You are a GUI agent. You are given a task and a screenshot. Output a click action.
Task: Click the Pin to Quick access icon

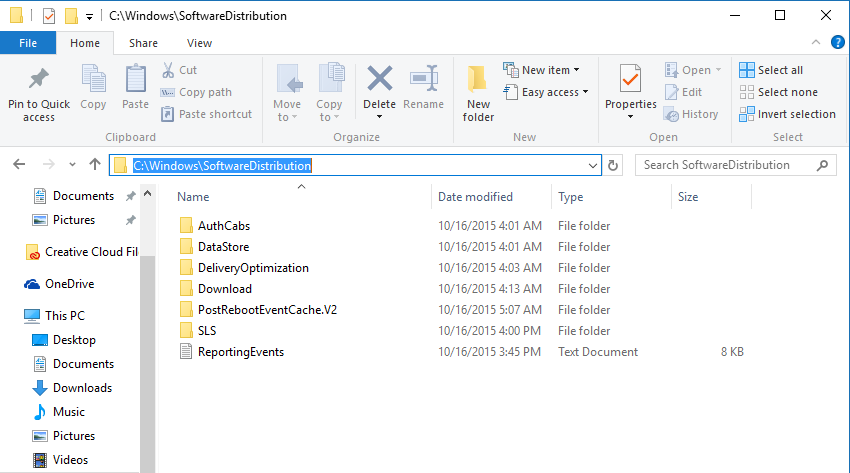pyautogui.click(x=39, y=82)
